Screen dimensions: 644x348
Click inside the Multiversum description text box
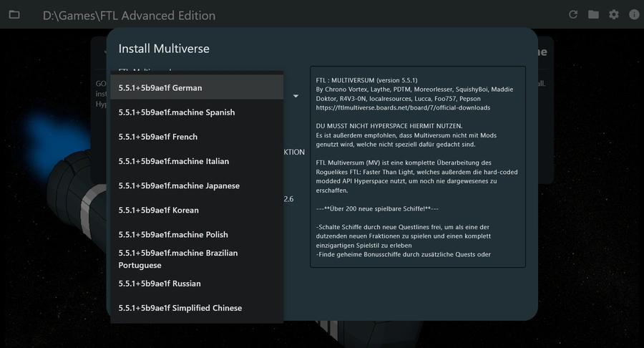coord(418,167)
